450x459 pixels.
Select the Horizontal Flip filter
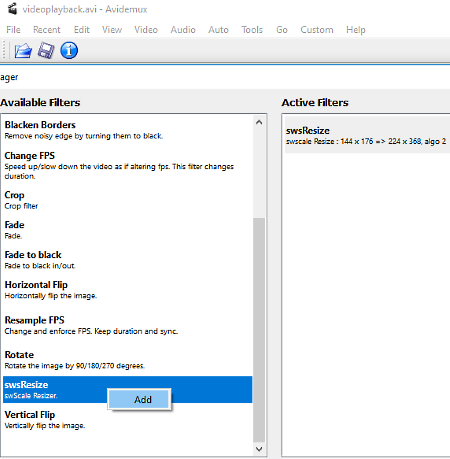[x=127, y=290]
